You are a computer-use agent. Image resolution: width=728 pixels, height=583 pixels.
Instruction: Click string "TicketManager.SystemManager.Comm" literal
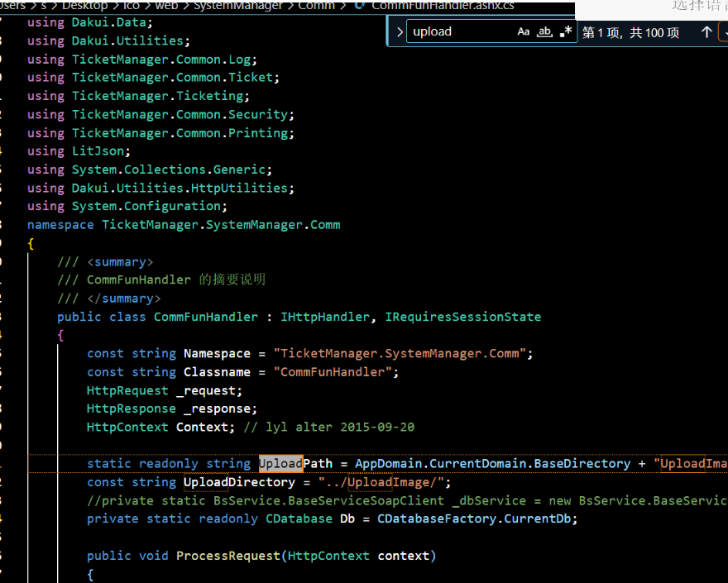point(400,353)
